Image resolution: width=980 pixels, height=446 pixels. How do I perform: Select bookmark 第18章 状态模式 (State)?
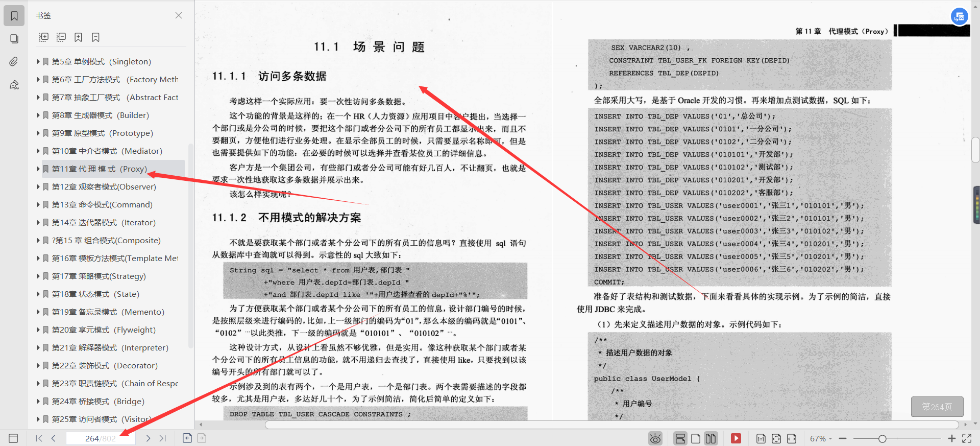(95, 294)
